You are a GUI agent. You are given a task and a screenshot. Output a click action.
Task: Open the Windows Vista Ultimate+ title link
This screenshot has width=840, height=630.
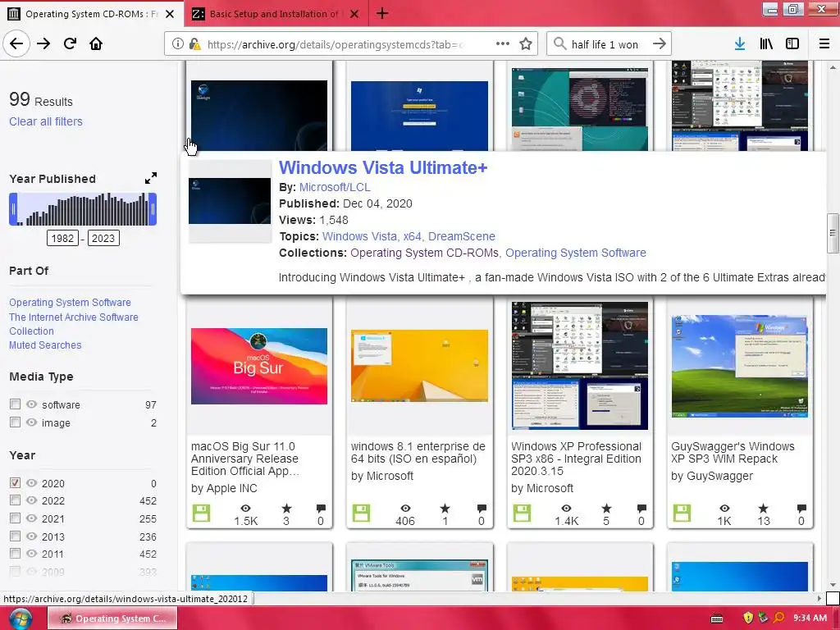pyautogui.click(x=383, y=167)
